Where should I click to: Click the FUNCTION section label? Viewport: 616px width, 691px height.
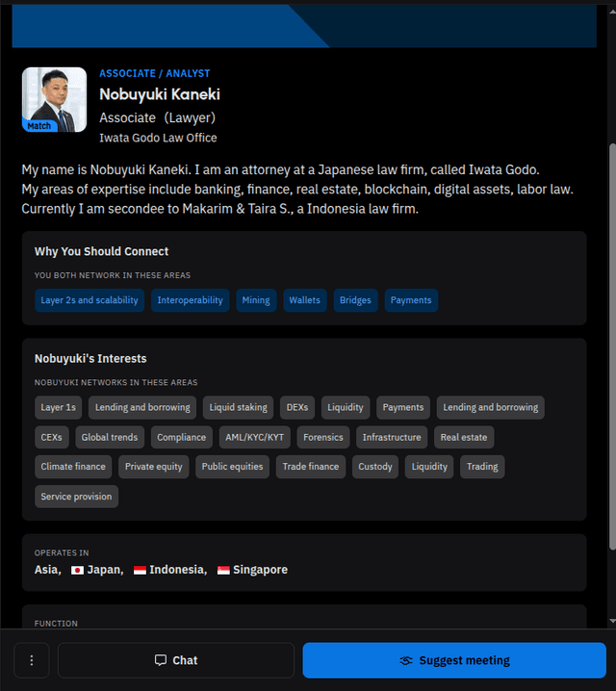56,624
